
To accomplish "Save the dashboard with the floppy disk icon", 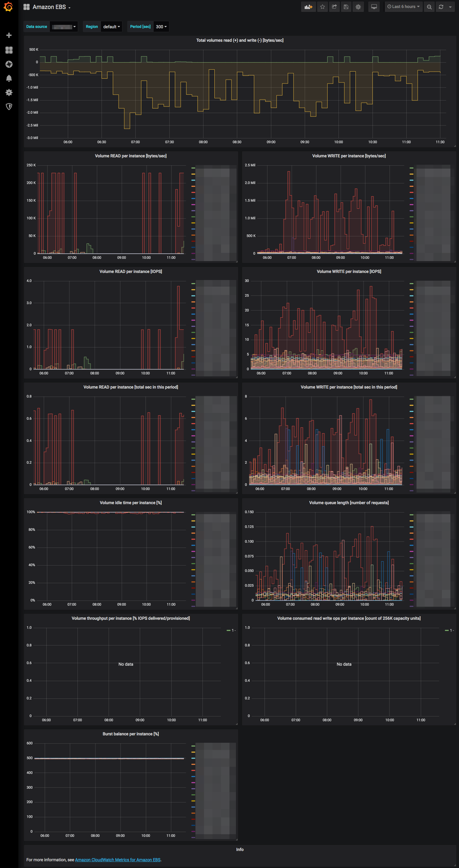I will [x=346, y=7].
